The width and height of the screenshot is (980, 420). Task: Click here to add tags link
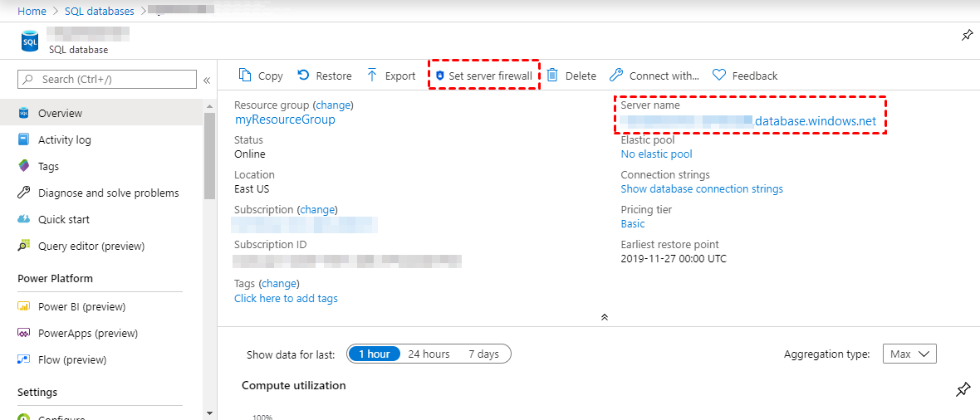point(286,298)
